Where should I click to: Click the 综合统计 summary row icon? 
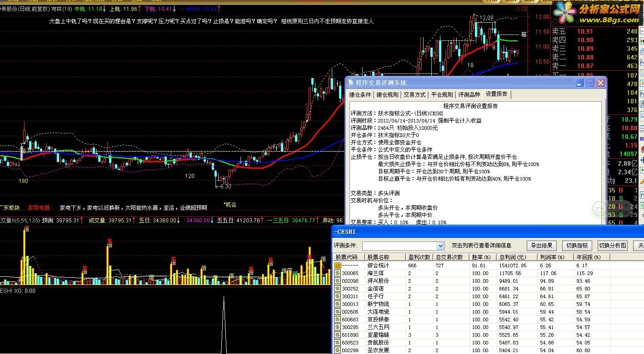(338, 265)
